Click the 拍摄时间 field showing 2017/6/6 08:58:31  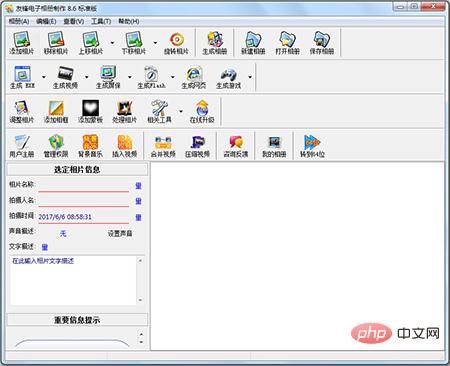[x=84, y=217]
